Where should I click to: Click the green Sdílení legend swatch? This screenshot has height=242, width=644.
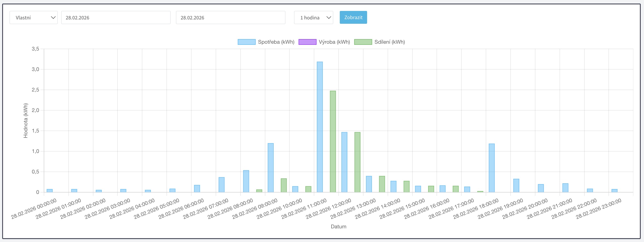(x=363, y=42)
